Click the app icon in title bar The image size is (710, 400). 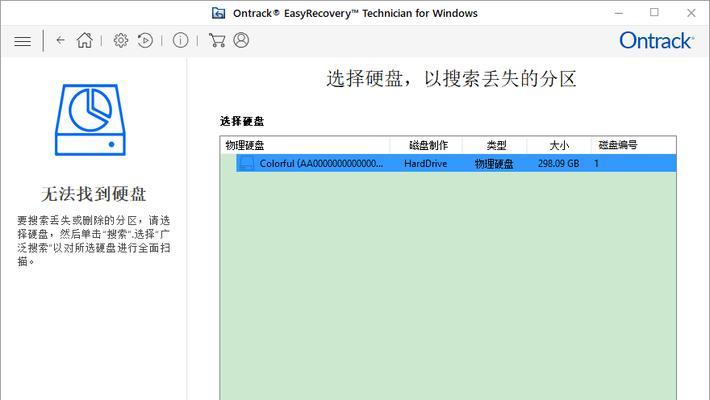click(219, 13)
